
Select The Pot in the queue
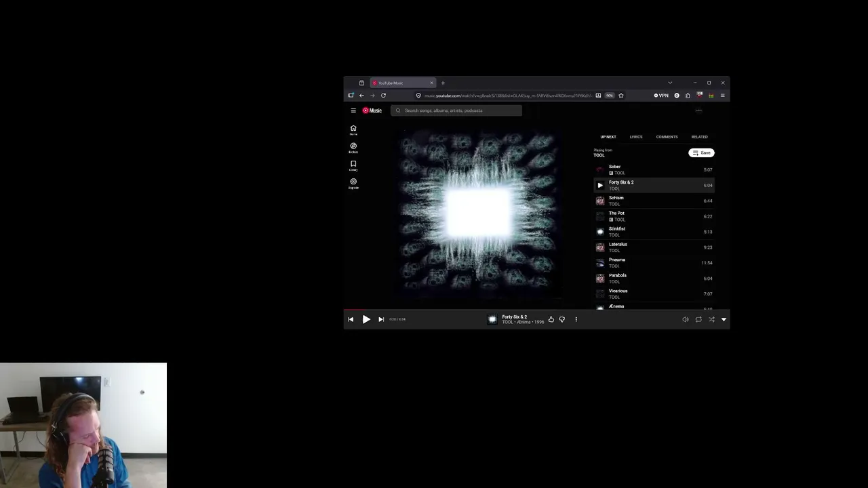[654, 216]
